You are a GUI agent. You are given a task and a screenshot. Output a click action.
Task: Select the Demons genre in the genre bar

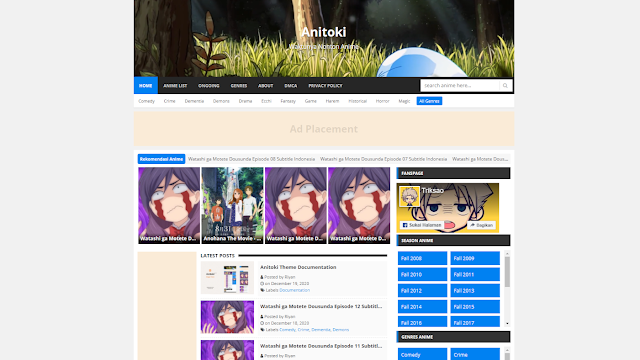(x=221, y=101)
